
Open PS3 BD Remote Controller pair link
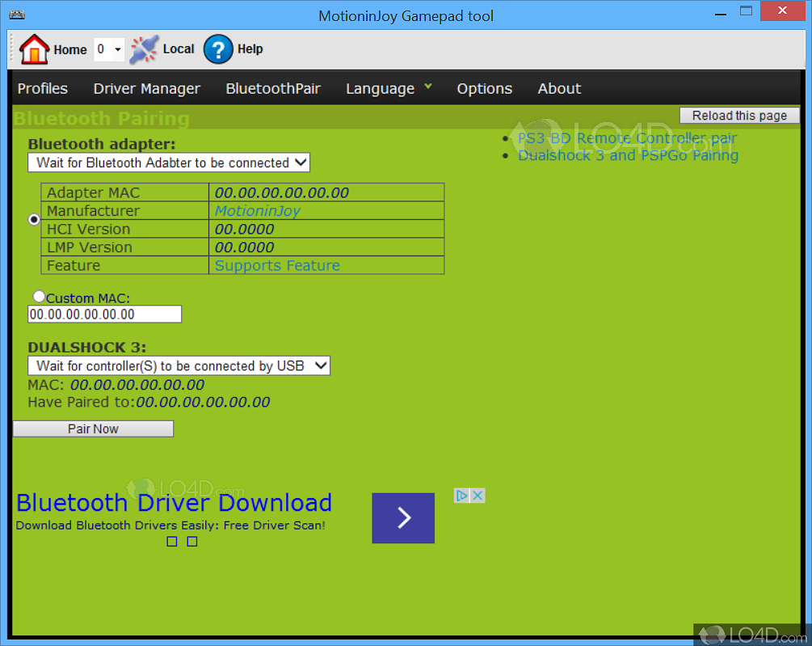point(627,138)
